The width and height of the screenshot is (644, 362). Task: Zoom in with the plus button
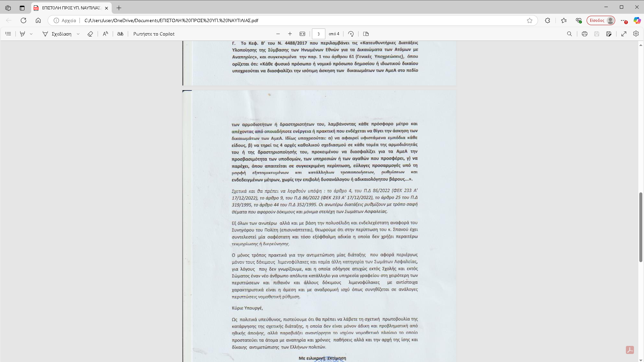[x=290, y=34]
